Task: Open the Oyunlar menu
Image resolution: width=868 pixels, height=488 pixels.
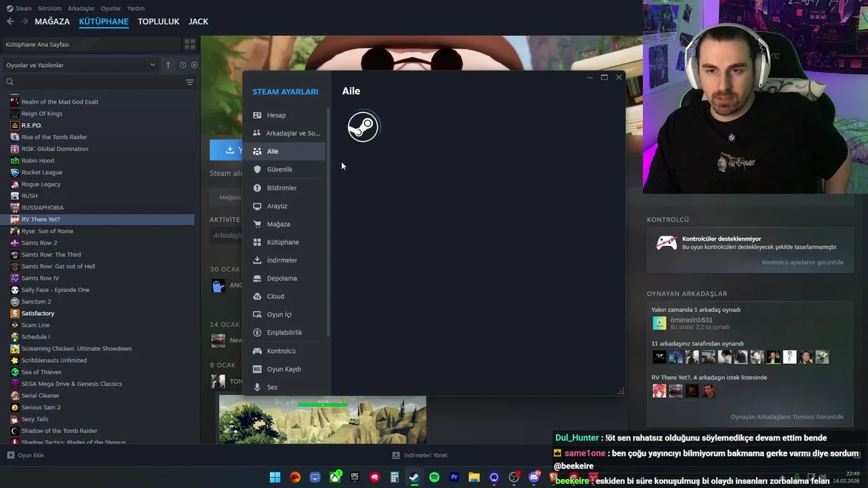Action: click(x=111, y=8)
